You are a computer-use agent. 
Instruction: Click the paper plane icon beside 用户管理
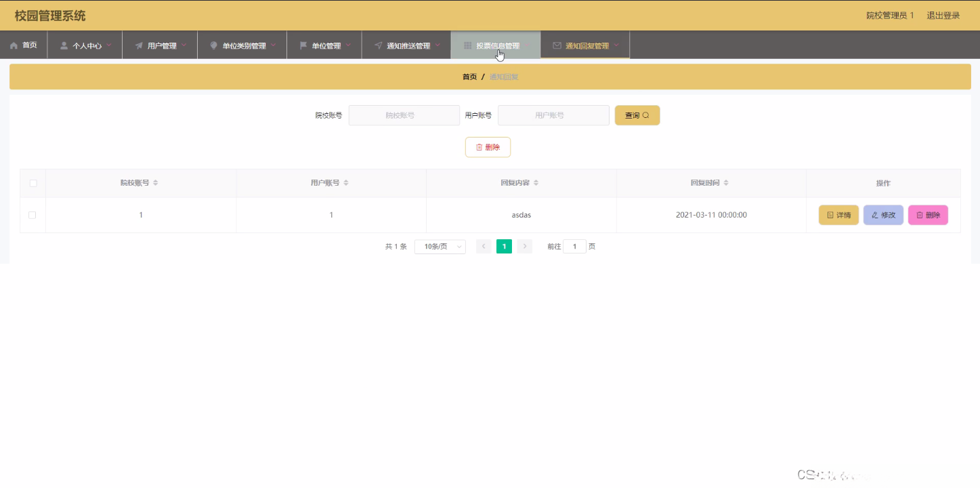(139, 45)
